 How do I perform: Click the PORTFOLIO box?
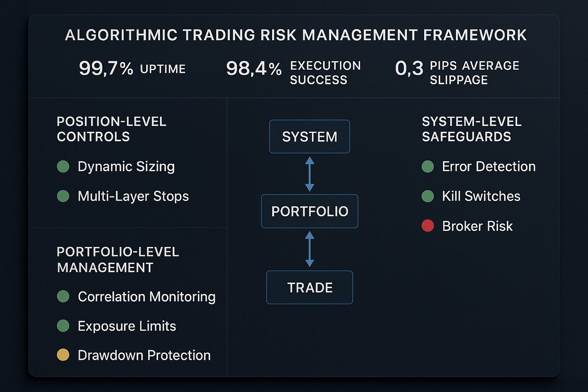click(310, 211)
